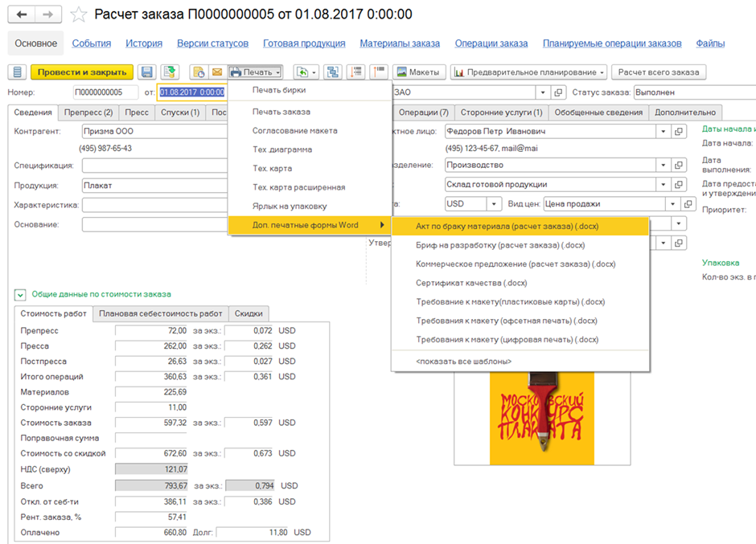Viewport: 756px width, 544px height.
Task: Open the Материалы заказа link
Action: pyautogui.click(x=400, y=43)
